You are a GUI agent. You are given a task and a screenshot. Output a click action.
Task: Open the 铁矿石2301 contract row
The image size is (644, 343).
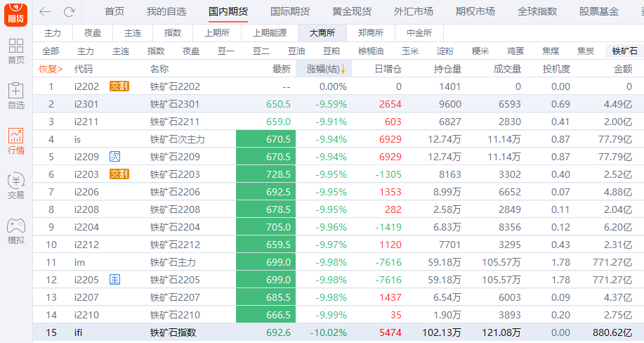(x=175, y=104)
